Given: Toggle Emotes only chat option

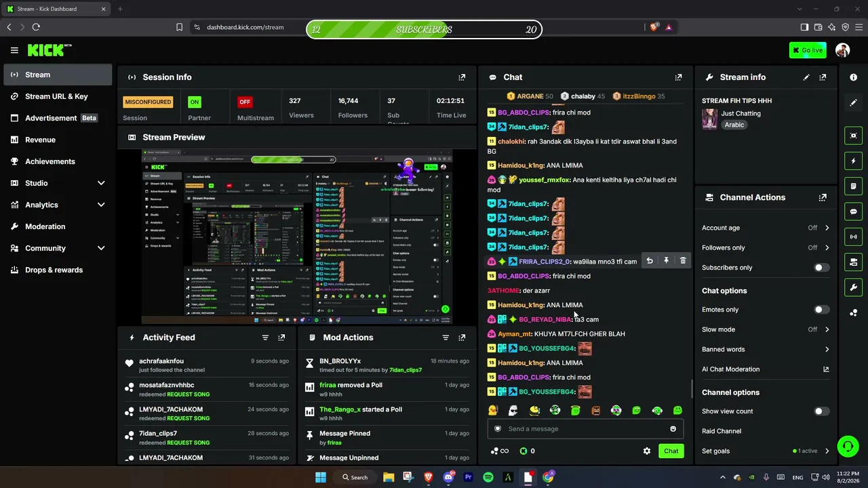Looking at the screenshot, I should pos(821,310).
